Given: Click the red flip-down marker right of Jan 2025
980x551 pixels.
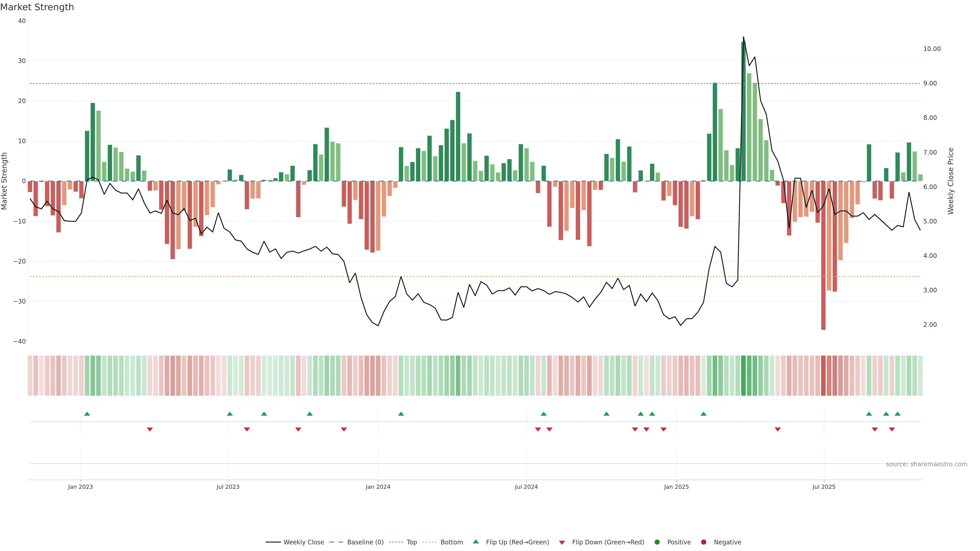Looking at the screenshot, I should click(x=778, y=429).
